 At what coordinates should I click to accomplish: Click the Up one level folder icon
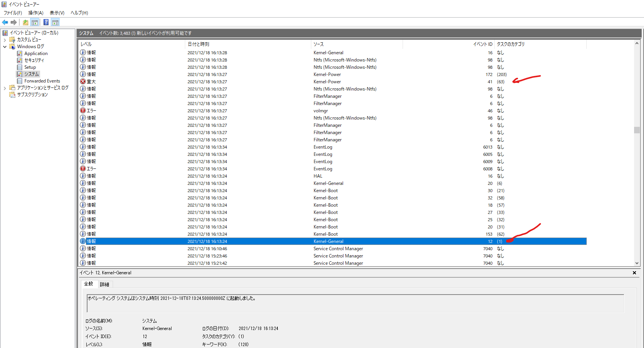click(25, 22)
